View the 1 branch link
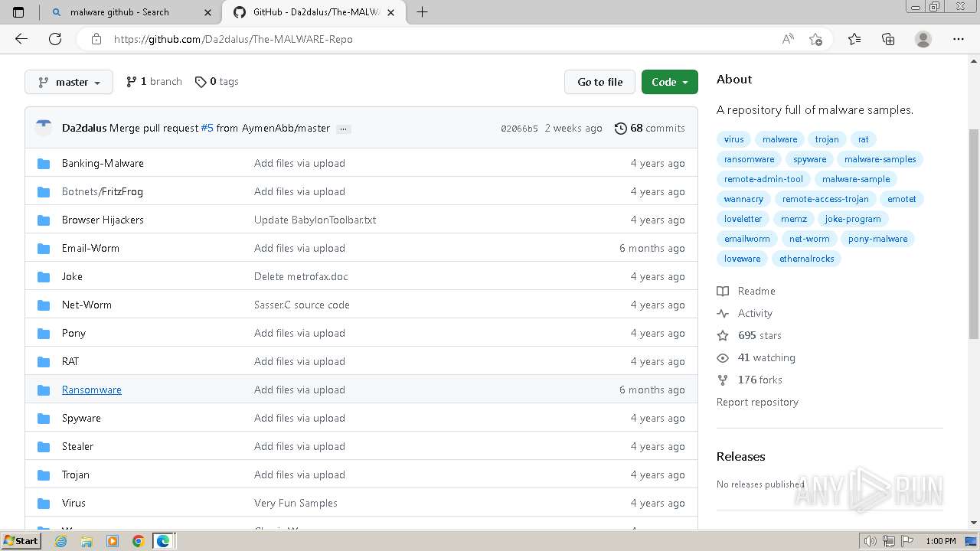Screen dimensions: 980x551 pyautogui.click(x=154, y=81)
